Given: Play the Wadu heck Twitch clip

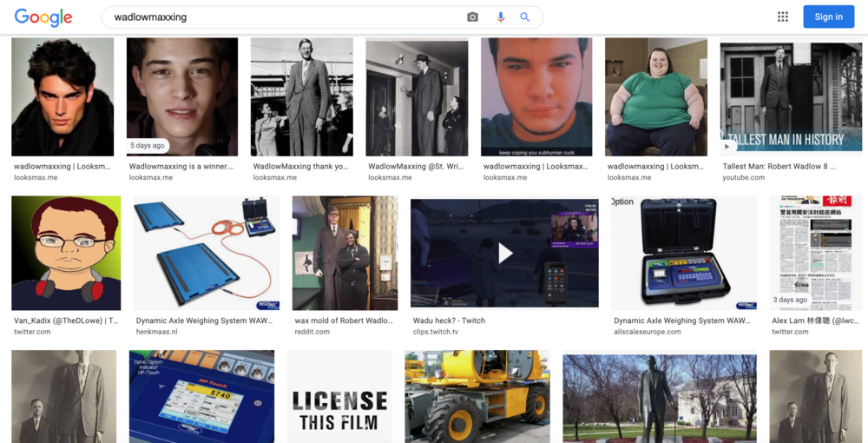Looking at the screenshot, I should [x=504, y=253].
